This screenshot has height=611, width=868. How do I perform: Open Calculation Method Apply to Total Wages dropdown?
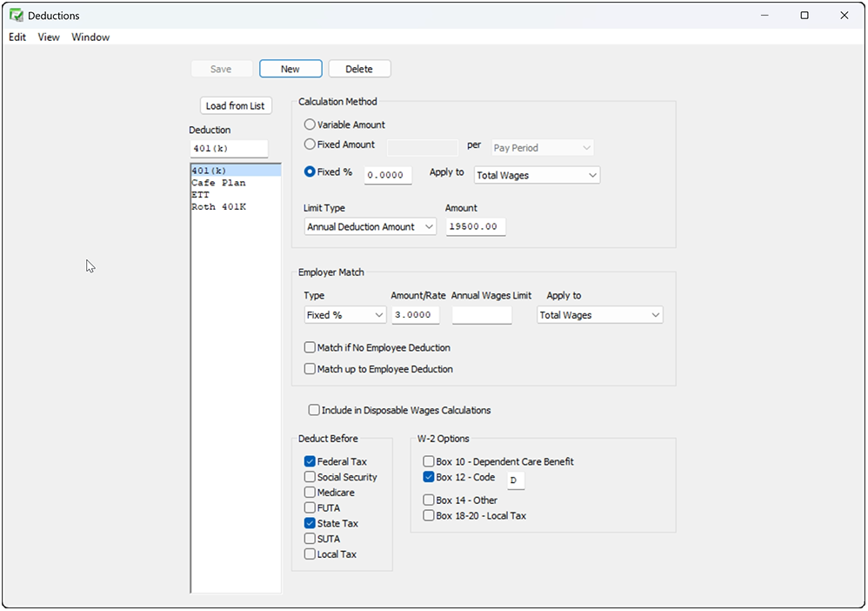pyautogui.click(x=537, y=175)
